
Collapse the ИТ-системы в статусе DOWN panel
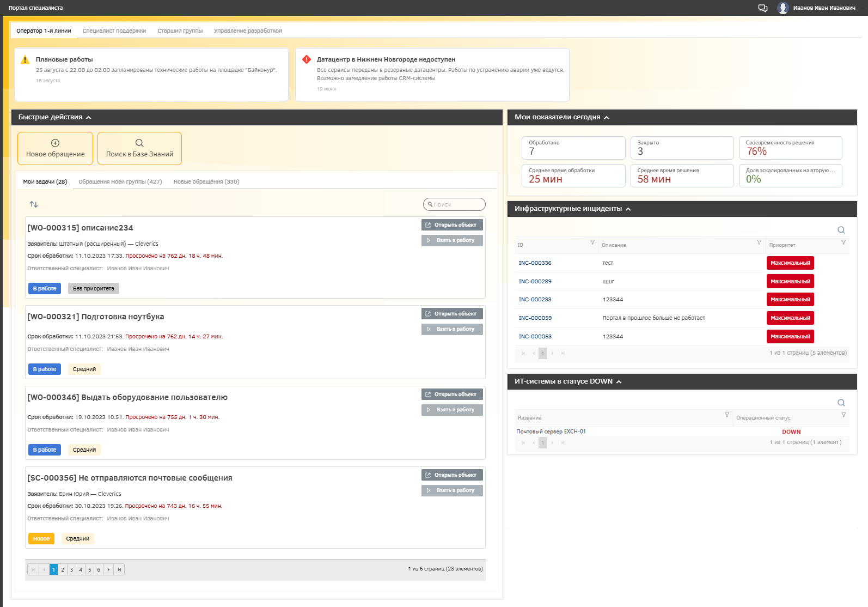pyautogui.click(x=619, y=382)
